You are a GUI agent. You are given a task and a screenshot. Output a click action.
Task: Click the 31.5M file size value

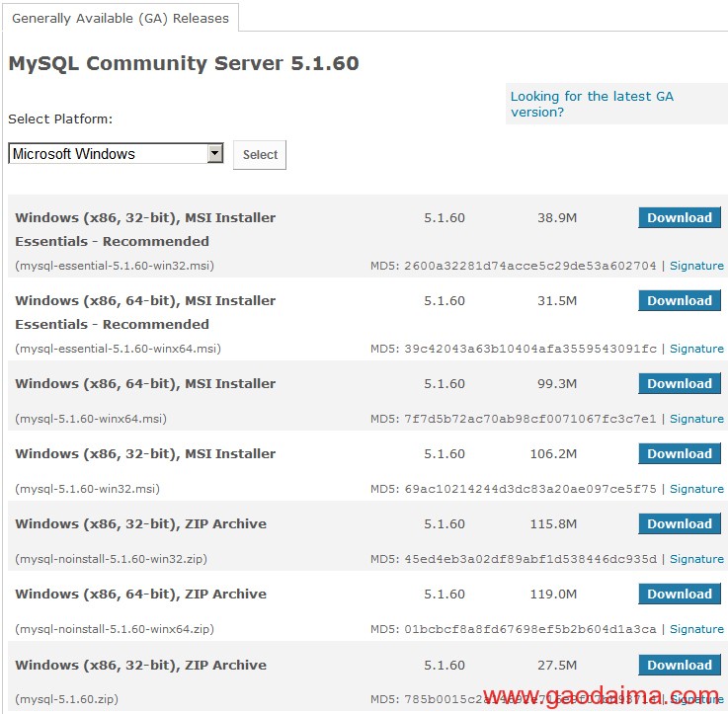(x=557, y=301)
